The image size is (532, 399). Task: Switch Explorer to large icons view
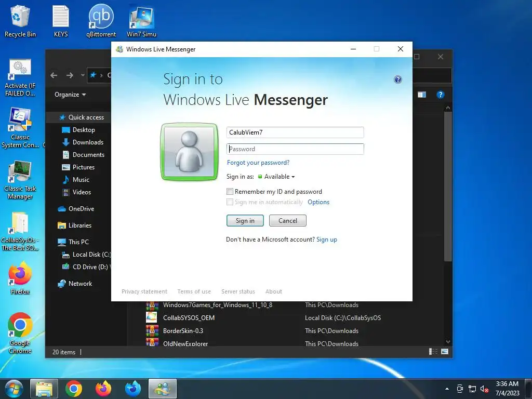(445, 352)
